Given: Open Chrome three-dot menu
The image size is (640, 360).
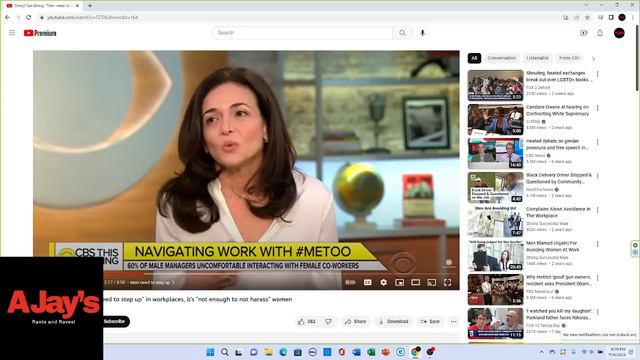Looking at the screenshot, I should pos(633,18).
